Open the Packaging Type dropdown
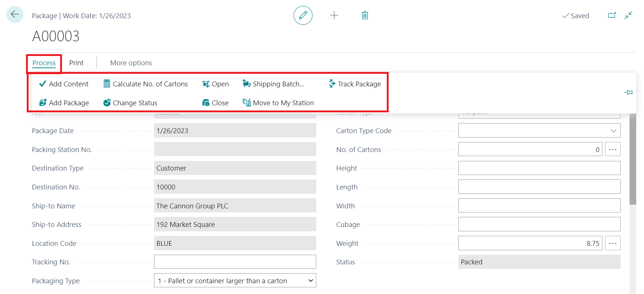This screenshot has height=294, width=644. 310,281
